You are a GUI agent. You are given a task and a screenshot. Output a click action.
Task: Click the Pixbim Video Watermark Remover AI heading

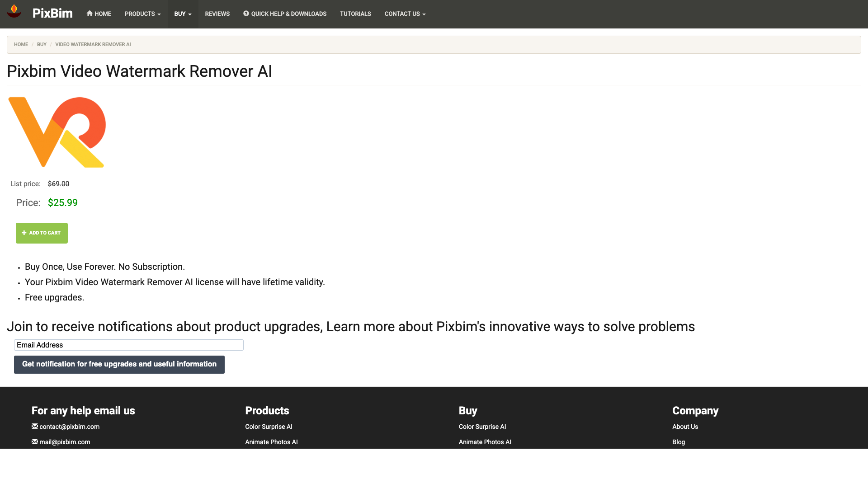[x=140, y=71]
